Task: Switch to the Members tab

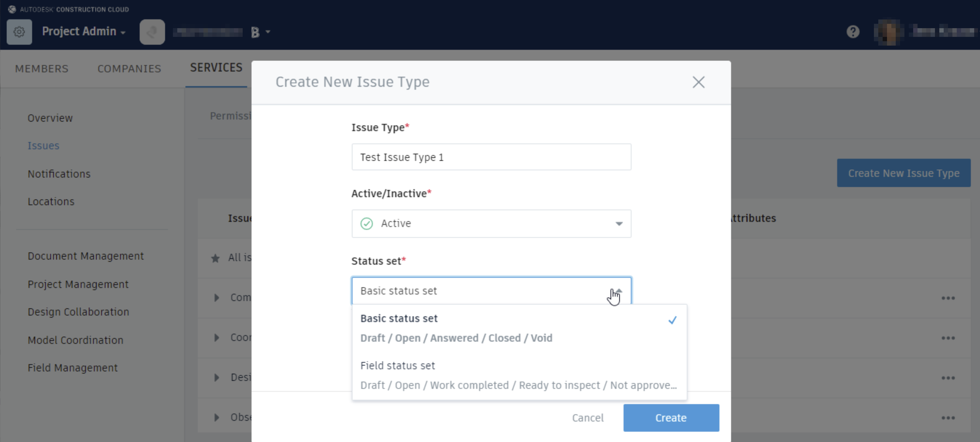Action: tap(42, 69)
